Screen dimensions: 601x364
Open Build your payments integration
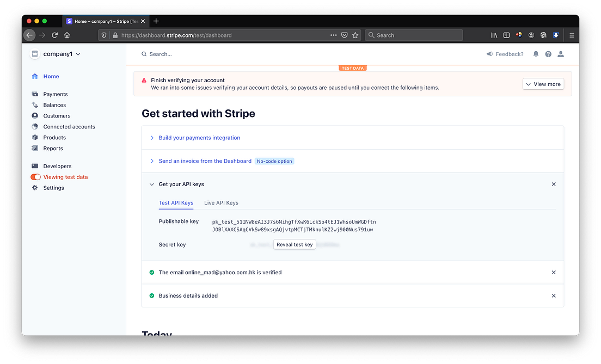tap(199, 138)
